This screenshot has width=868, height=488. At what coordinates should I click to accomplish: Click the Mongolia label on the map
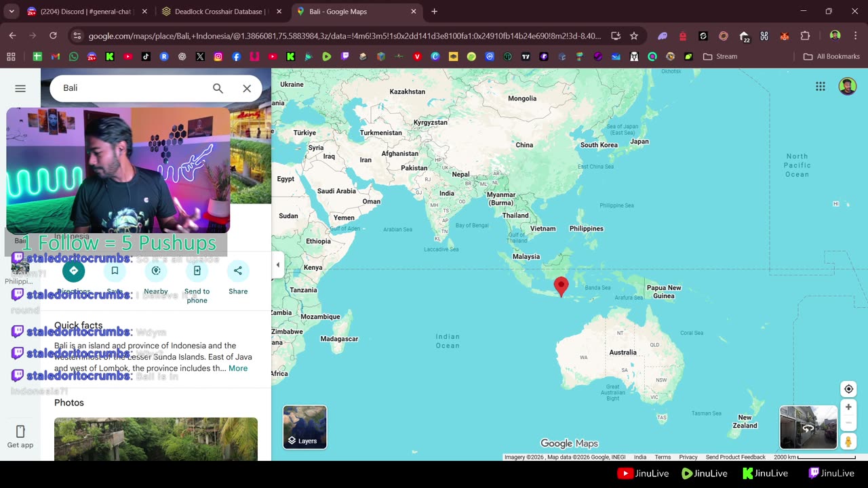[x=522, y=98]
